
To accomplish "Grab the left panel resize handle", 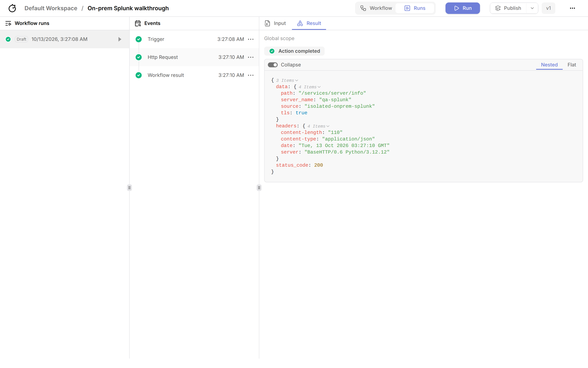I will [129, 188].
